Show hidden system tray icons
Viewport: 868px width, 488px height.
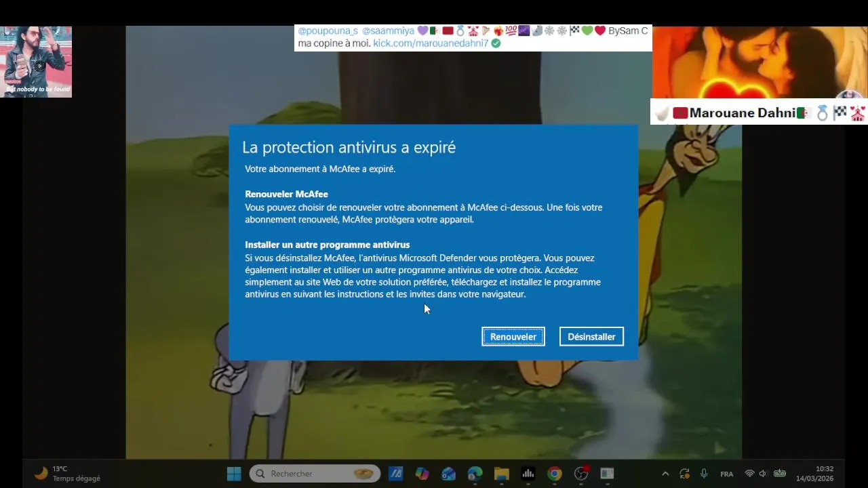click(x=665, y=474)
